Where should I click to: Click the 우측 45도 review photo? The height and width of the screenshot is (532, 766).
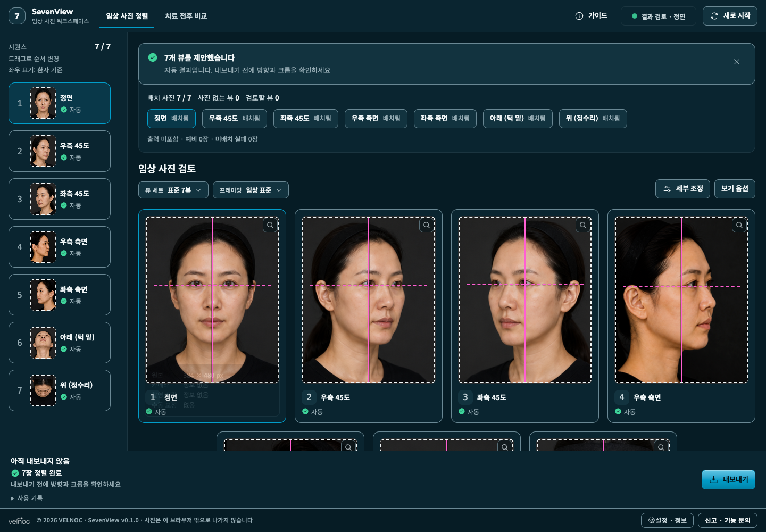(369, 300)
